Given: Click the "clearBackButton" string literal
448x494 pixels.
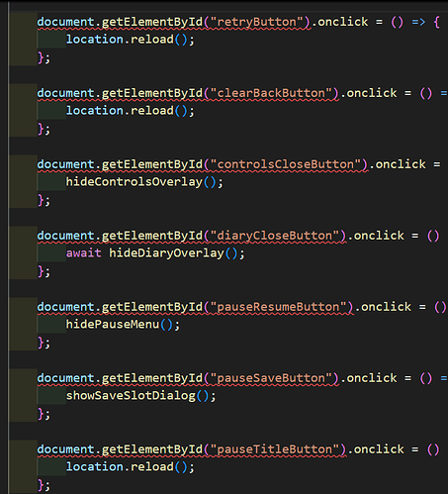Looking at the screenshot, I should (x=271, y=93).
